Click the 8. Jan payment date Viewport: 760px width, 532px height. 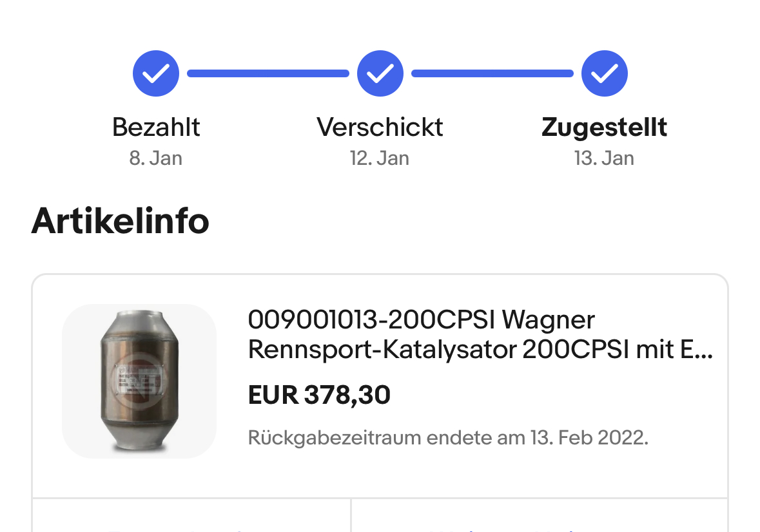coord(156,158)
